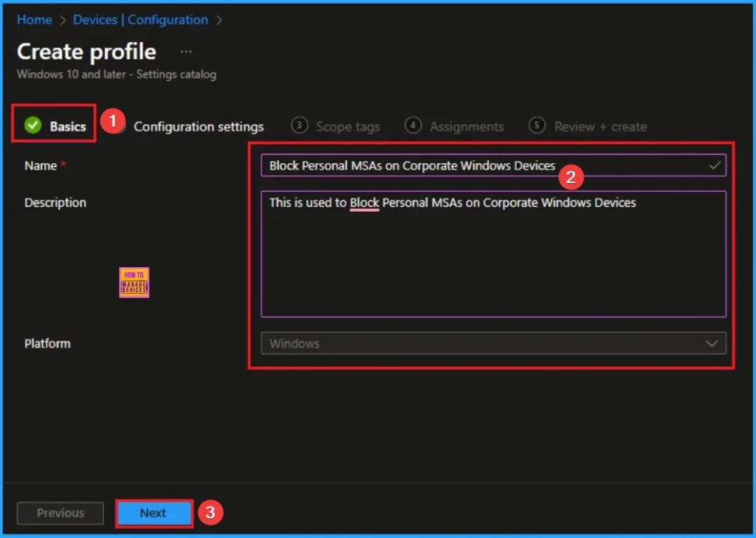Open the Home breadcrumb link
This screenshot has width=756, height=538.
pyautogui.click(x=34, y=20)
